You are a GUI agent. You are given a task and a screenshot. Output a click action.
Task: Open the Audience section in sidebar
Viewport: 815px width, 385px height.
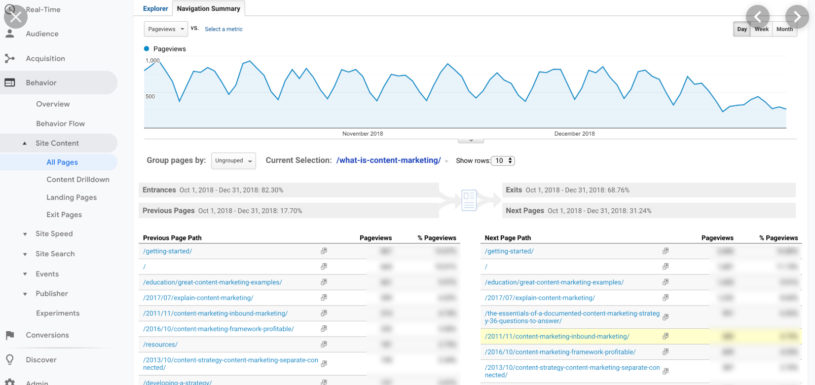coord(42,34)
